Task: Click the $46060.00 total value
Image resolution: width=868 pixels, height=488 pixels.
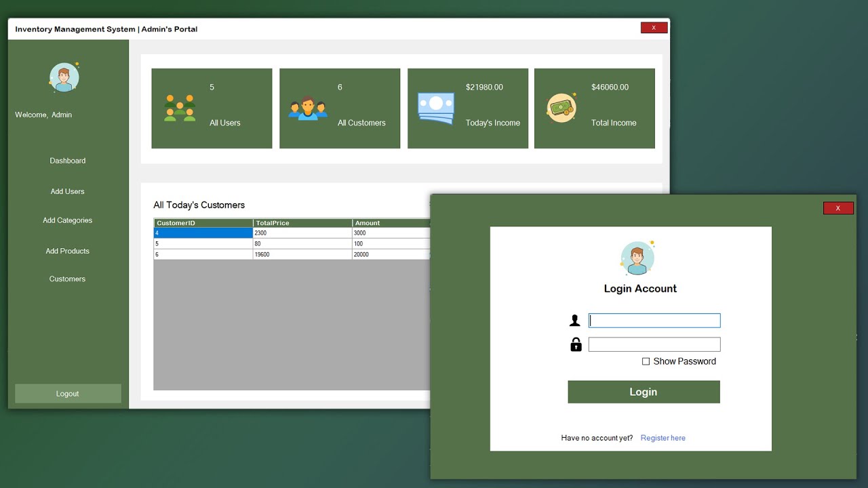Action: point(610,87)
